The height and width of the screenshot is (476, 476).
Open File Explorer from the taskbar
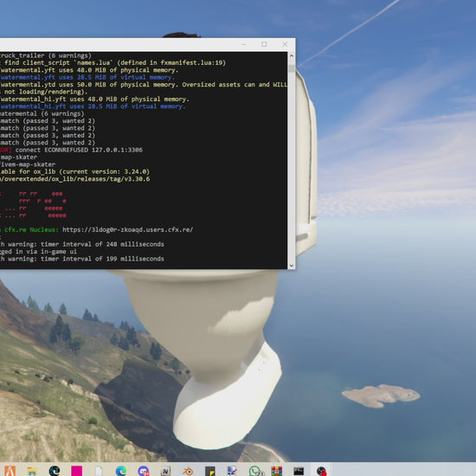pos(32,471)
